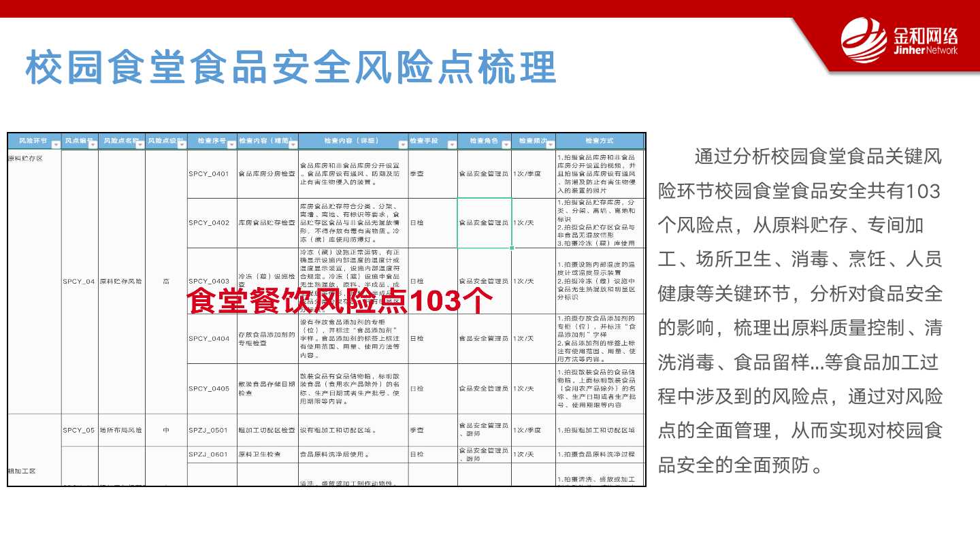Select the 原料贮存区 cell
The image size is (980, 551).
[x=35, y=281]
